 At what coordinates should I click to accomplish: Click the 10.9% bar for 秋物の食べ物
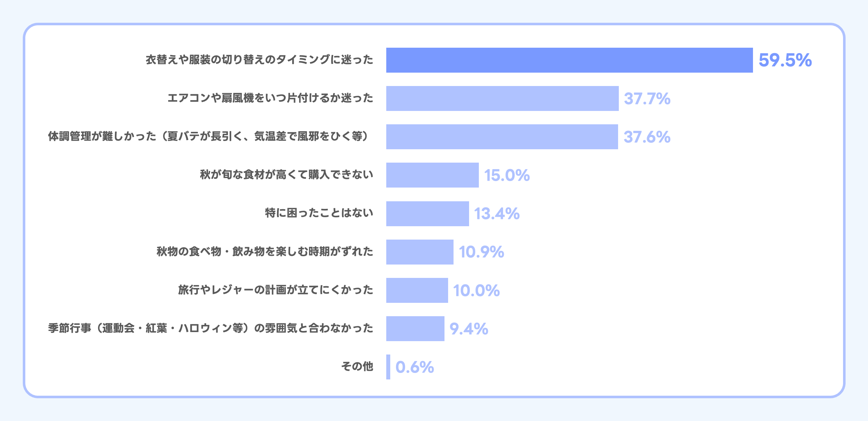pos(420,252)
